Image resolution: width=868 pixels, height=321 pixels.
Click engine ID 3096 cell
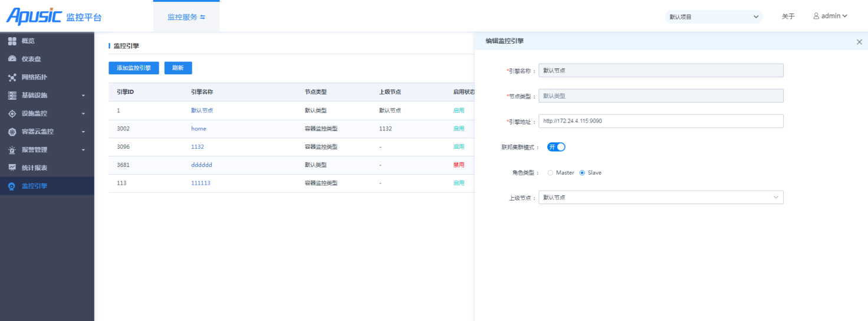click(x=123, y=147)
